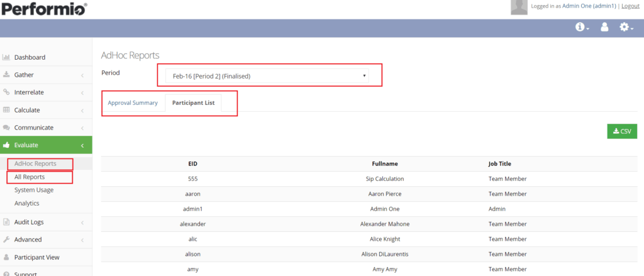The width and height of the screenshot is (644, 276).
Task: Click the Interrelate link icon
Action: point(6,92)
